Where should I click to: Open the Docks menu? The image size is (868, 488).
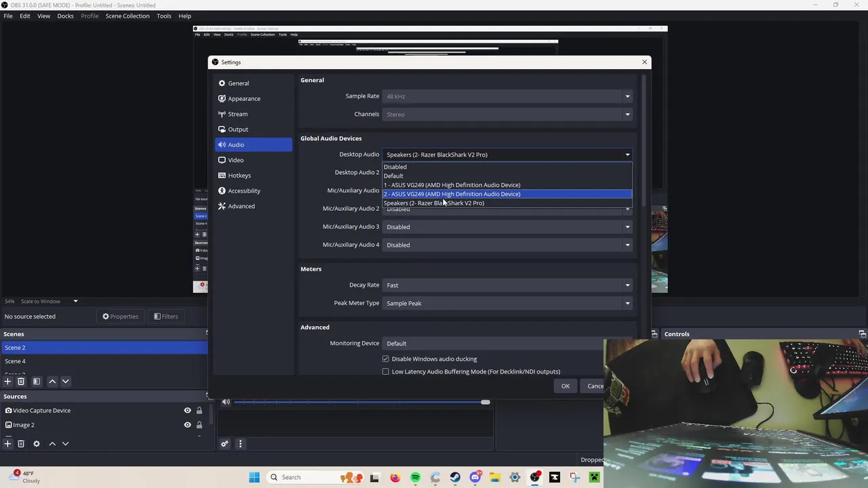coord(65,16)
